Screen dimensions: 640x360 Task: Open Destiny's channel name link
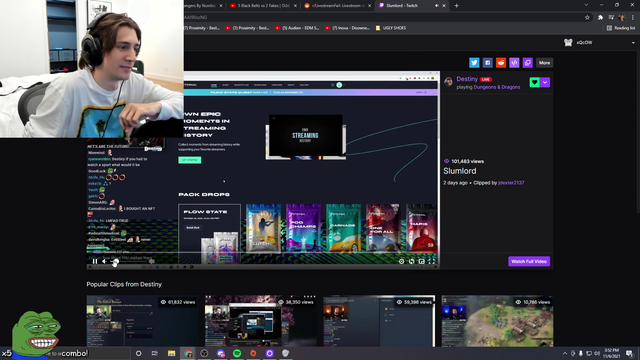[467, 79]
